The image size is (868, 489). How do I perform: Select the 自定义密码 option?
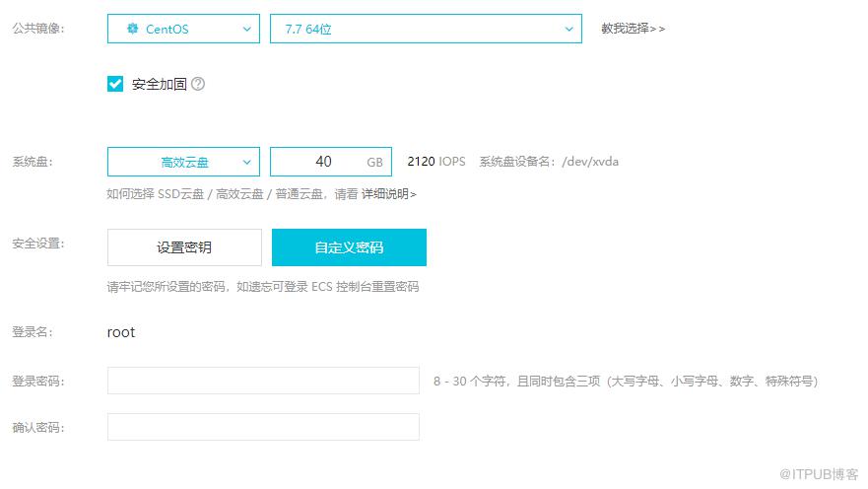[349, 247]
